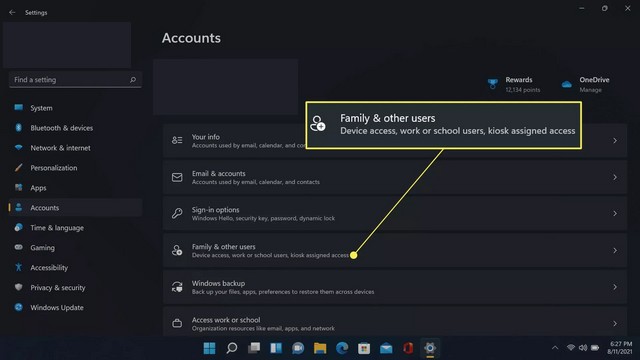Click the OneDrive cloud icon
Viewport: 640px width, 360px height.
point(567,84)
